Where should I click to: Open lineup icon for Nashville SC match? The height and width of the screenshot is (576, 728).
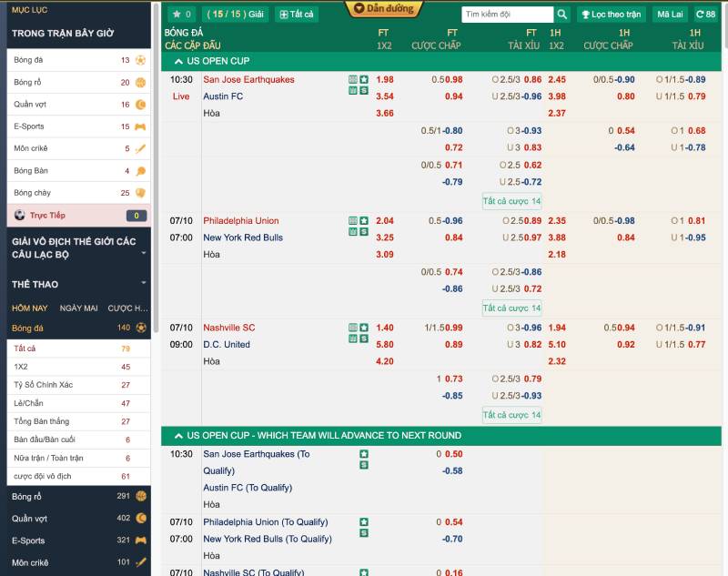click(x=353, y=339)
